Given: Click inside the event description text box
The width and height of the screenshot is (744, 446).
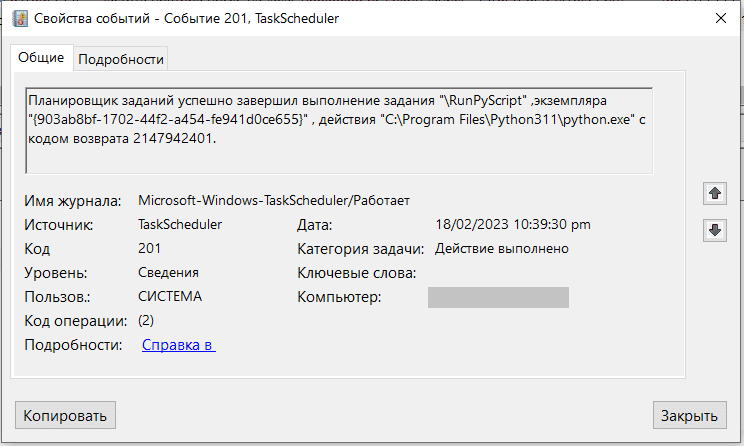Looking at the screenshot, I should (x=340, y=130).
